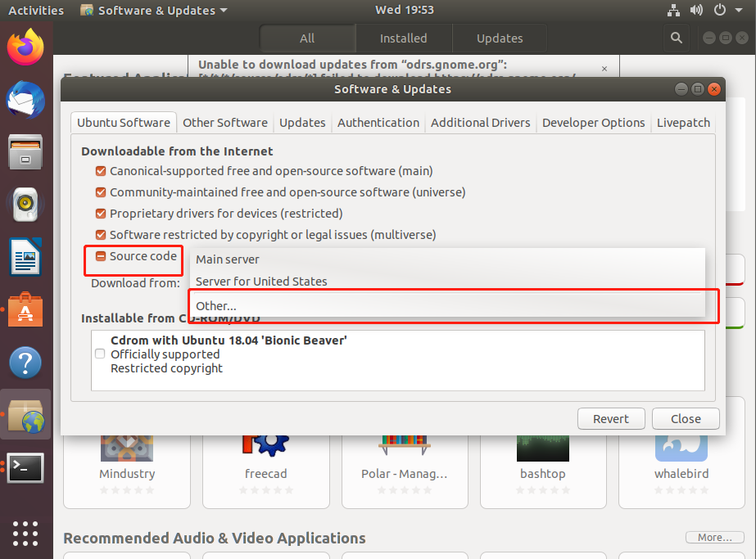Open the Mindustry app icon

127,449
